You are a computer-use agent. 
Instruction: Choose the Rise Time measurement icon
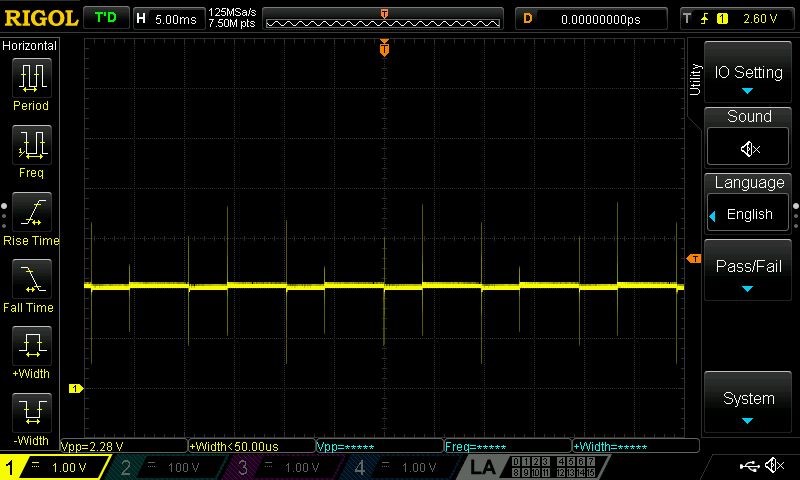click(32, 212)
